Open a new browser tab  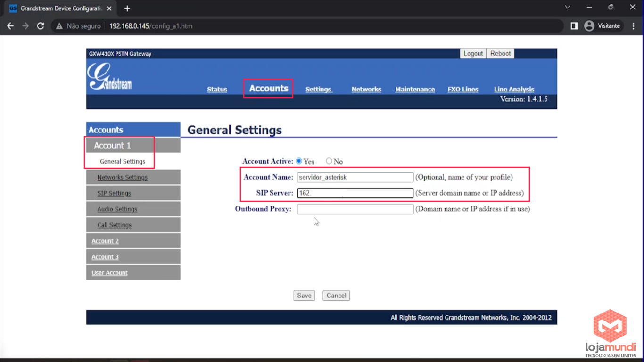[x=127, y=8]
